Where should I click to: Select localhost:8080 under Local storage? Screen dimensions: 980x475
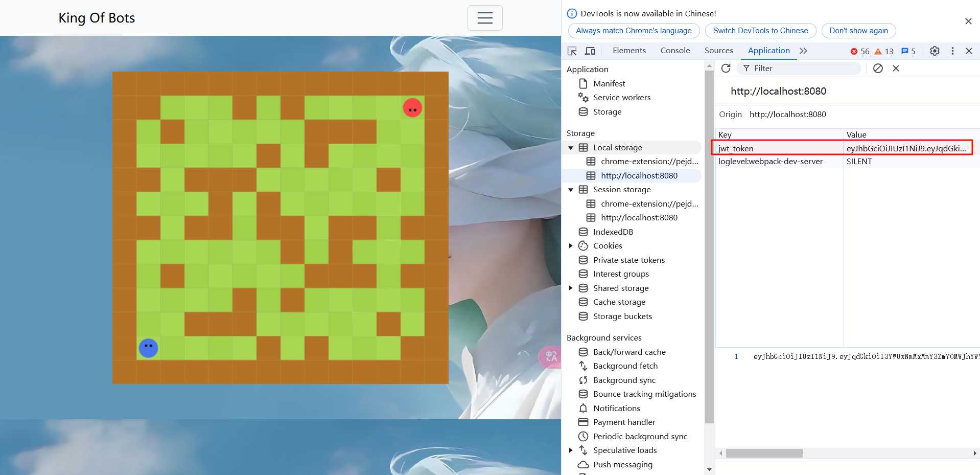639,175
